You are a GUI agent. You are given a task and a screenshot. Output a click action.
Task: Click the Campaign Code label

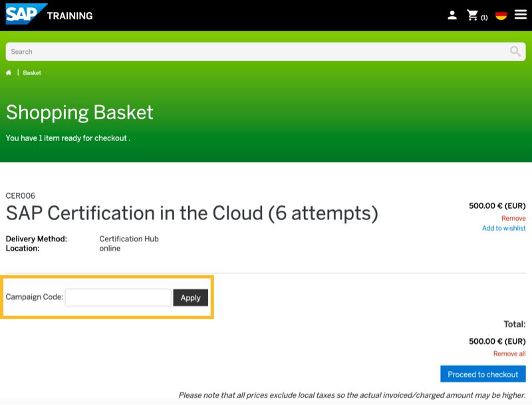tap(35, 297)
